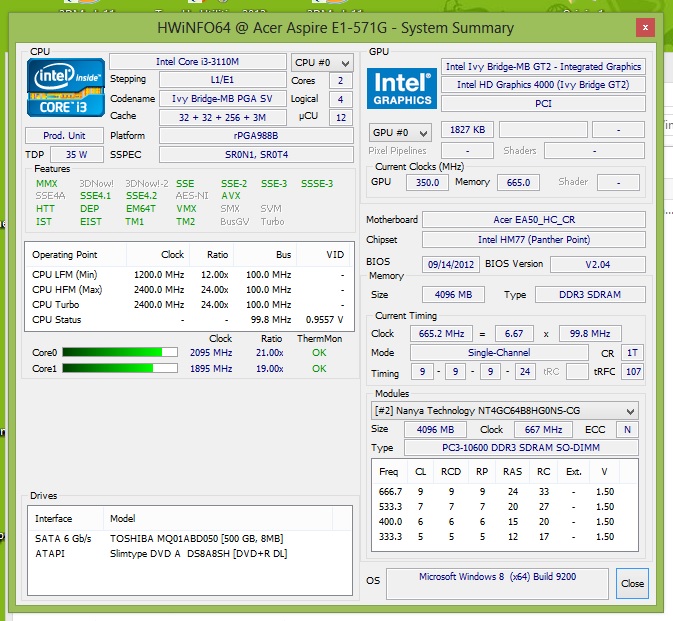Click the Model column header in Drives
Screen dimensions: 673x621
pos(218,518)
